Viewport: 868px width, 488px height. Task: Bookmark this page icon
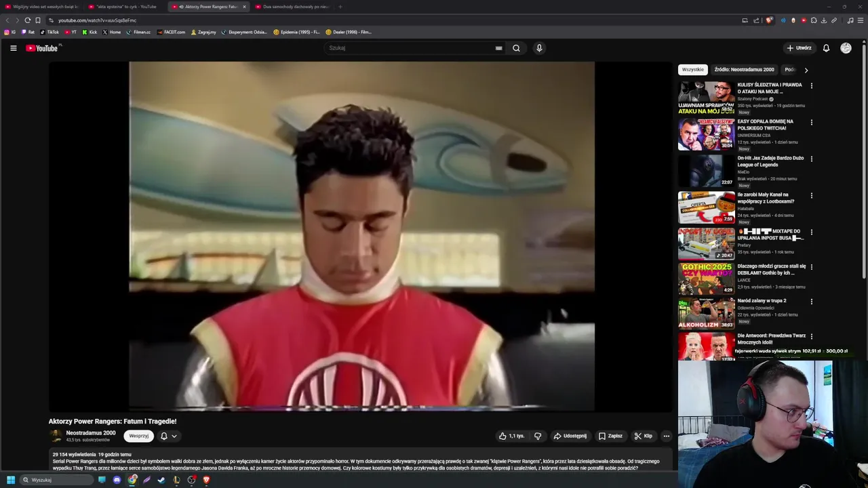pos(37,20)
